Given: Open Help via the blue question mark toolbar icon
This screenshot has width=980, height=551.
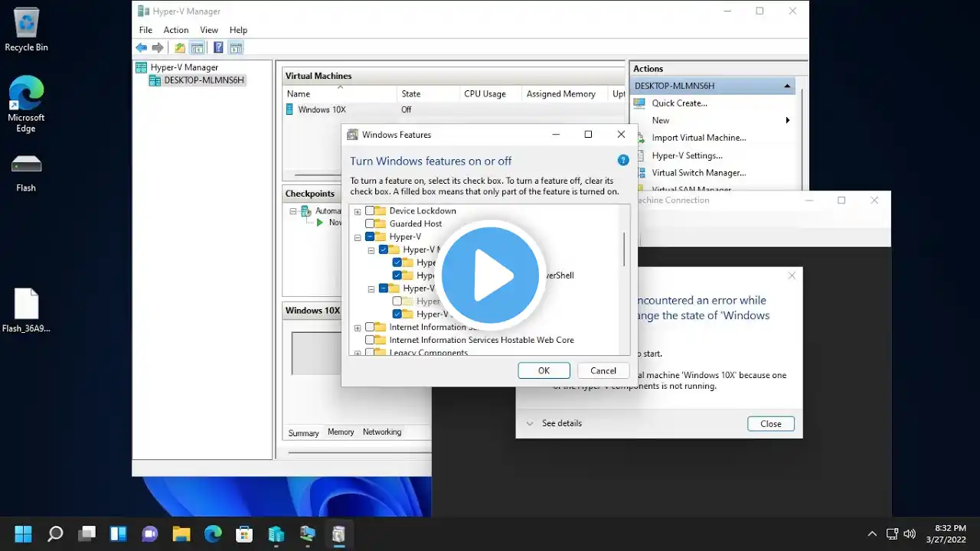Looking at the screenshot, I should tap(218, 47).
